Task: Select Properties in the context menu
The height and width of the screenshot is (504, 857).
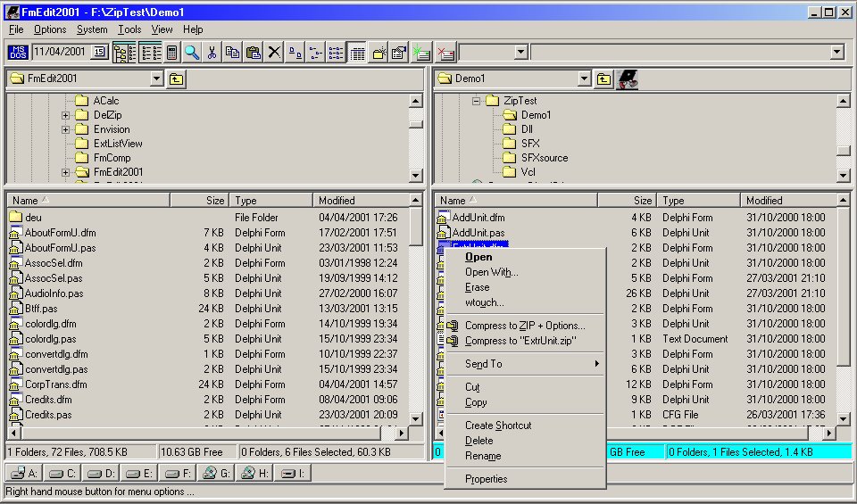Action: click(x=525, y=479)
